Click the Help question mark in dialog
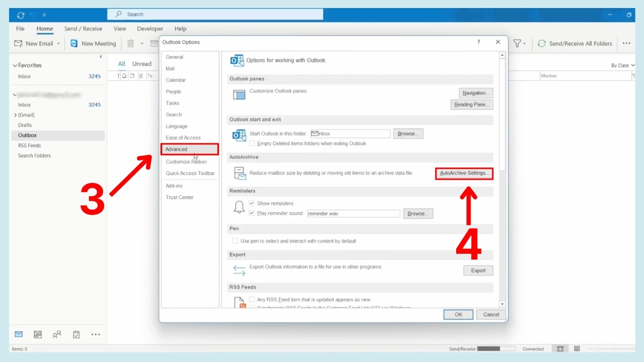644x362 pixels. click(x=479, y=42)
